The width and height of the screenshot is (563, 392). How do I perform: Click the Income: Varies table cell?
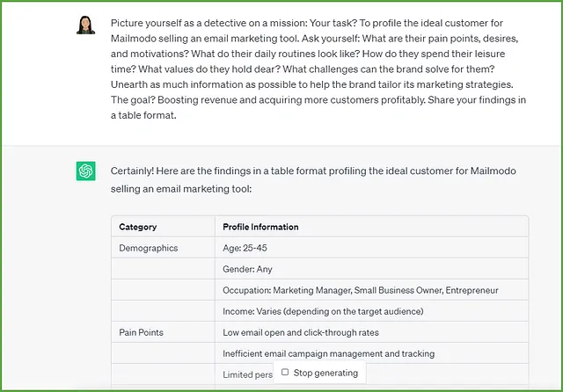[x=372, y=311]
